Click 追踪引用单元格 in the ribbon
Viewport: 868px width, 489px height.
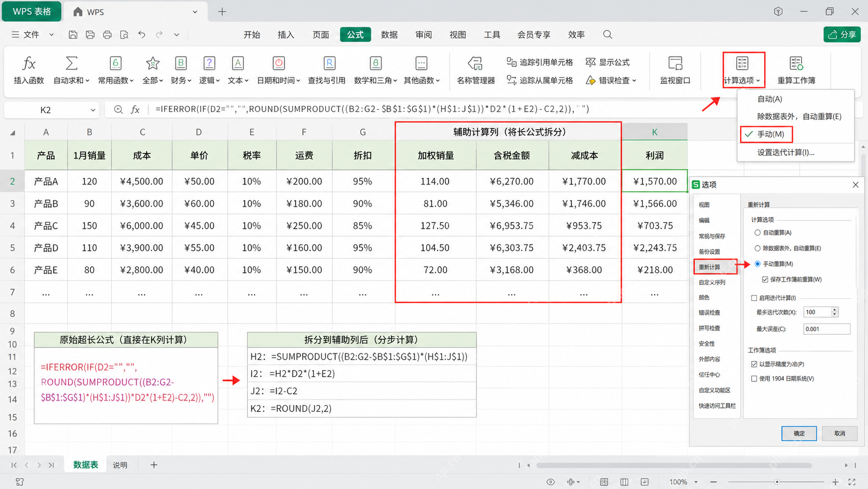[x=539, y=62]
